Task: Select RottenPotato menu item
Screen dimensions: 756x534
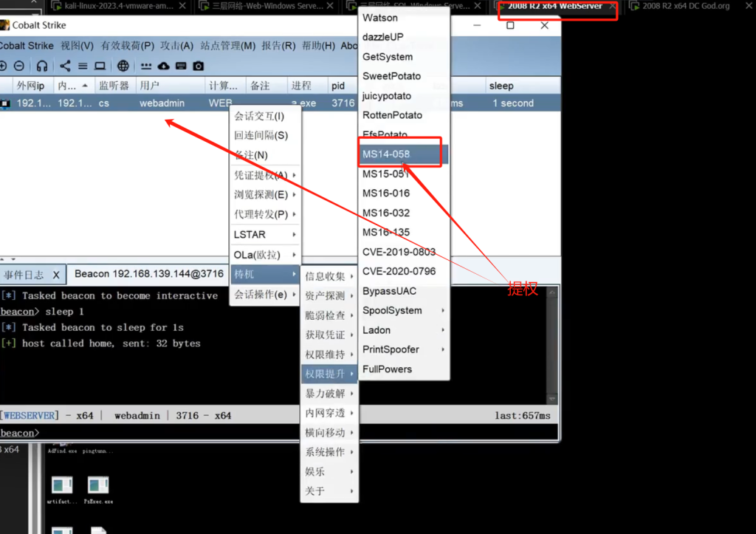Action: pyautogui.click(x=403, y=115)
